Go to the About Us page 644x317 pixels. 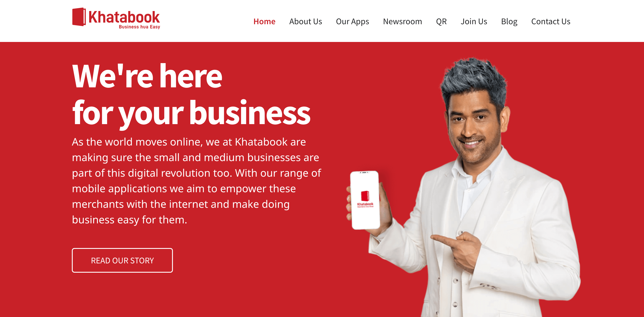tap(306, 21)
